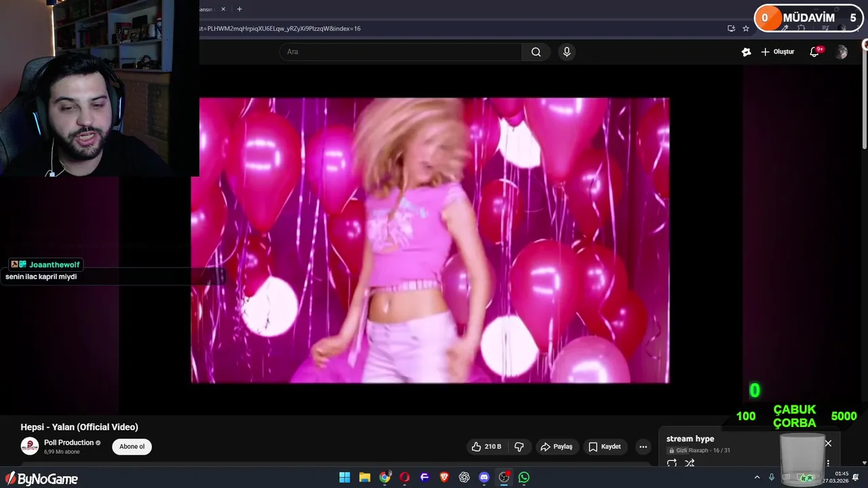Open the YouTube account avatar menu
This screenshot has width=868, height=488.
click(842, 52)
